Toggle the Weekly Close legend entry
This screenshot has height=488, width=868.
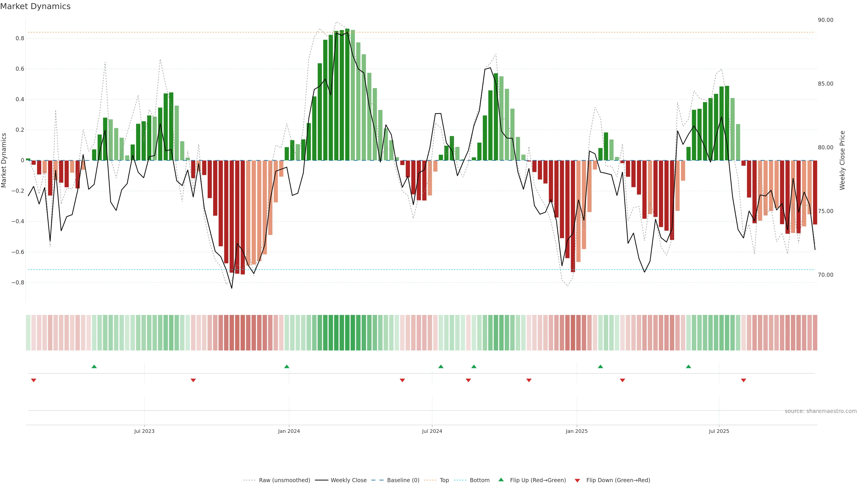[x=348, y=480]
